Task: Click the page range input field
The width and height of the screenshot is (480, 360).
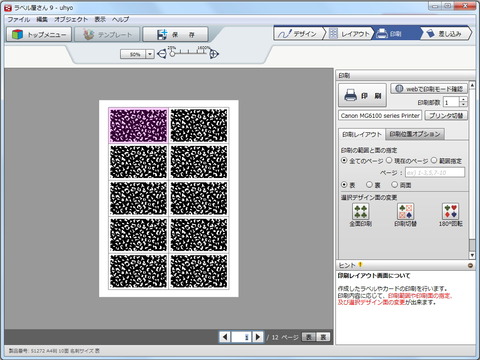Action: (435, 172)
